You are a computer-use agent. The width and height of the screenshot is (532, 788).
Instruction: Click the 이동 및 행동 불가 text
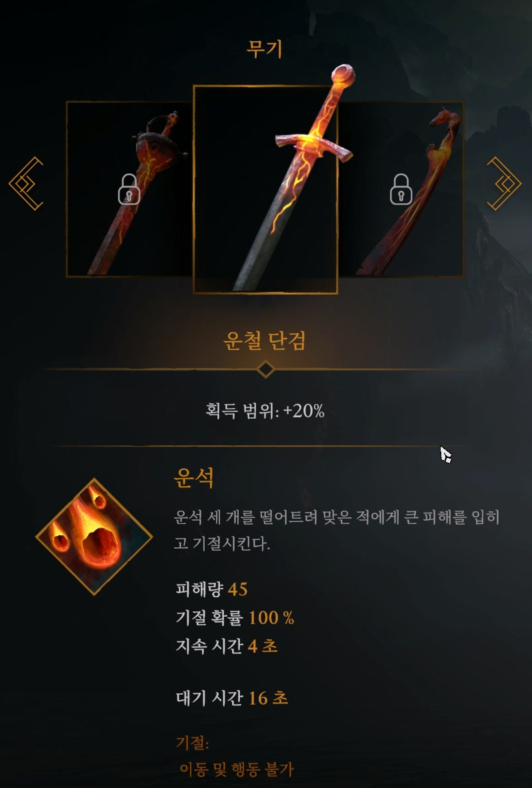pos(237,769)
